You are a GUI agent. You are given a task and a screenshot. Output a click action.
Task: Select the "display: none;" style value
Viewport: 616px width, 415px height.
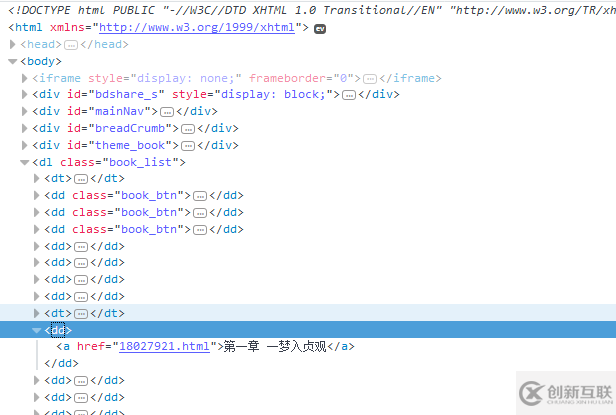(186, 78)
